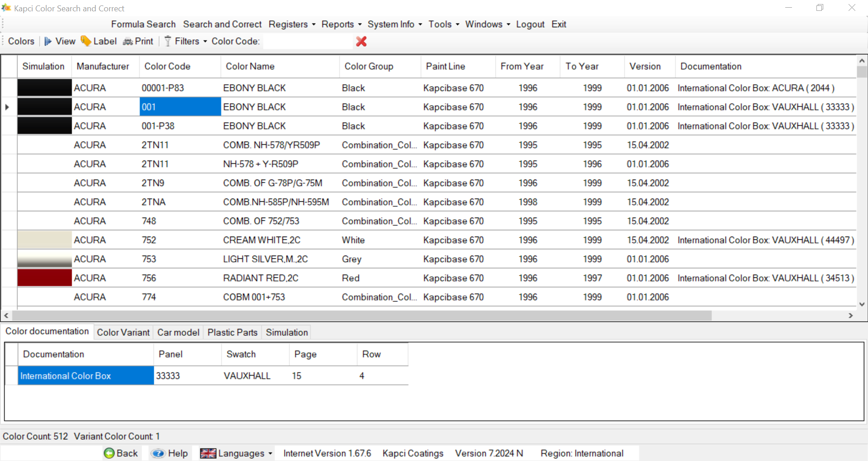
Task: Click the Print icon in the toolbar
Action: click(x=128, y=41)
